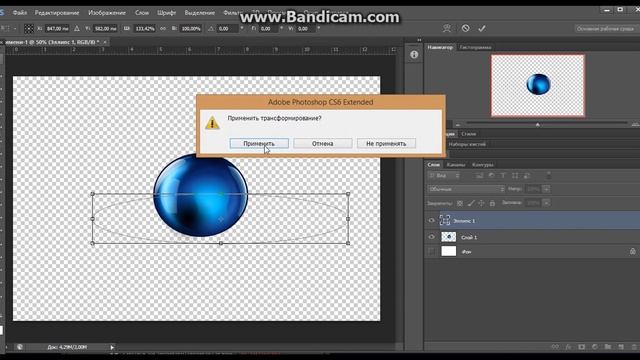Toggle lock position icon
Screen dimensions: 640x360
[x=481, y=203]
